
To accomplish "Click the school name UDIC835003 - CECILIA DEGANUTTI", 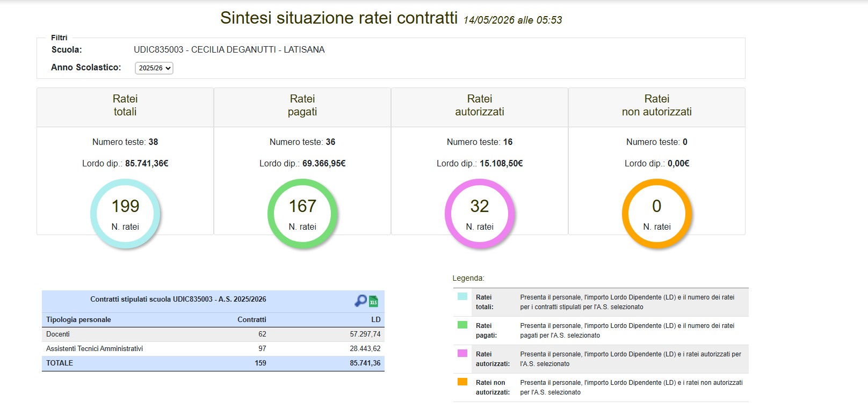I will tap(229, 49).
